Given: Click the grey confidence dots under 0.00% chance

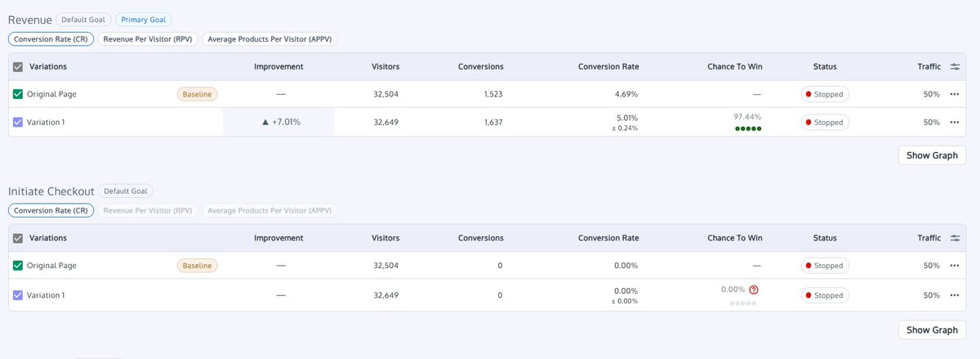Looking at the screenshot, I should tap(743, 303).
